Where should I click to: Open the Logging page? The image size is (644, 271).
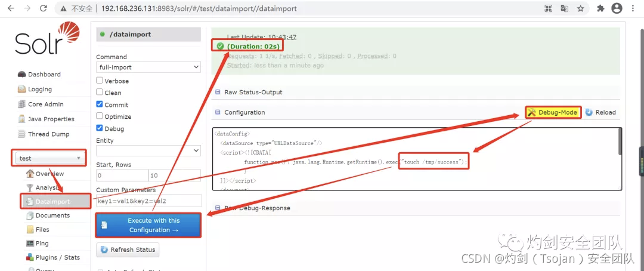(40, 89)
